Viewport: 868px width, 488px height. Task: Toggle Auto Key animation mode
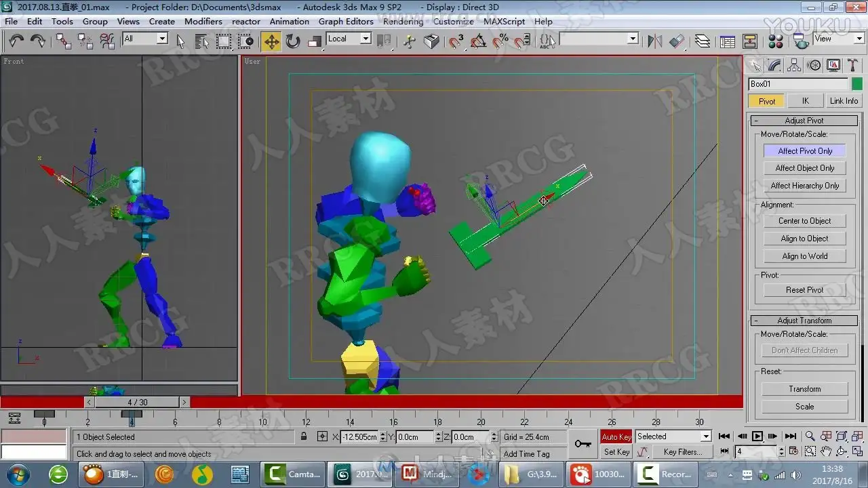[616, 436]
